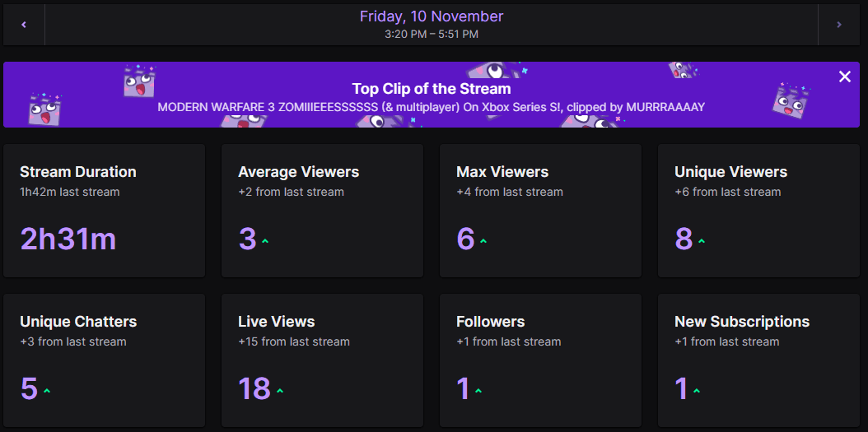Select the Stream Duration stat card
The width and height of the screenshot is (868, 432).
[104, 211]
